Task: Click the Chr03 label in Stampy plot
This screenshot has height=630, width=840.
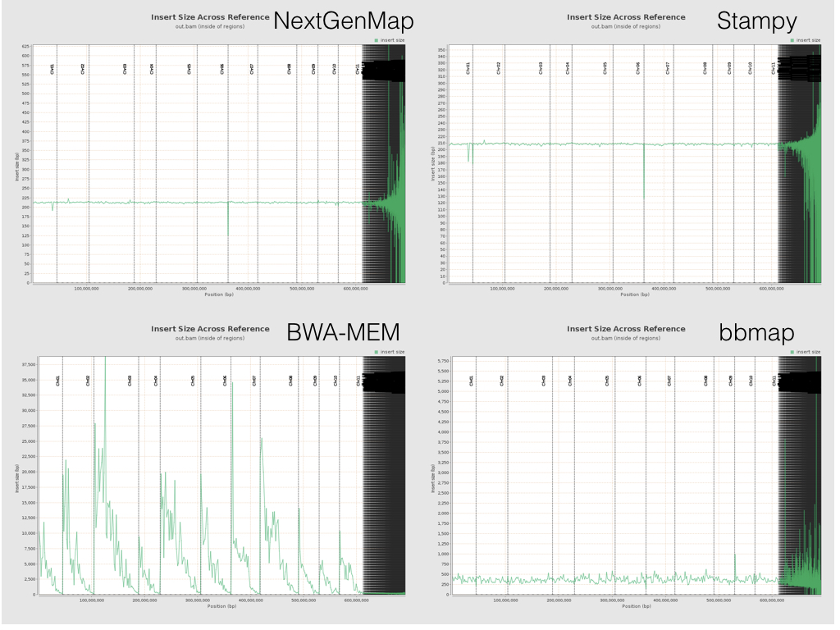Action: [541, 68]
